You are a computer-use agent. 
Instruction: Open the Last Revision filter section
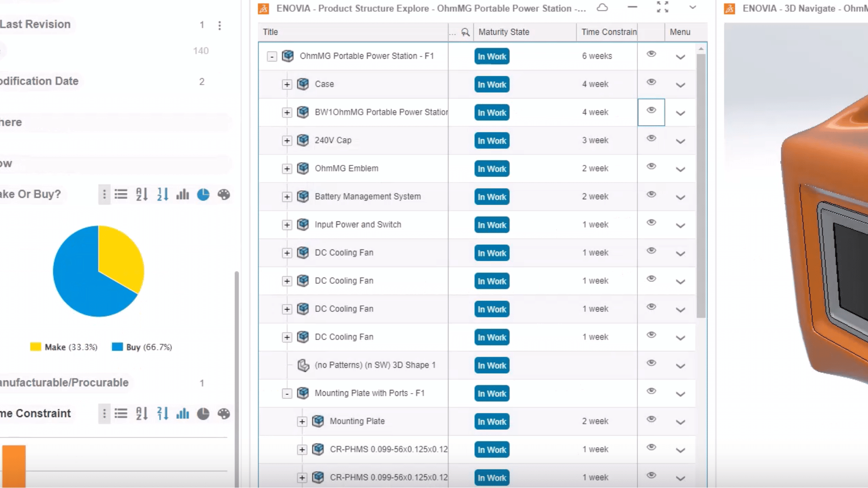pos(35,24)
